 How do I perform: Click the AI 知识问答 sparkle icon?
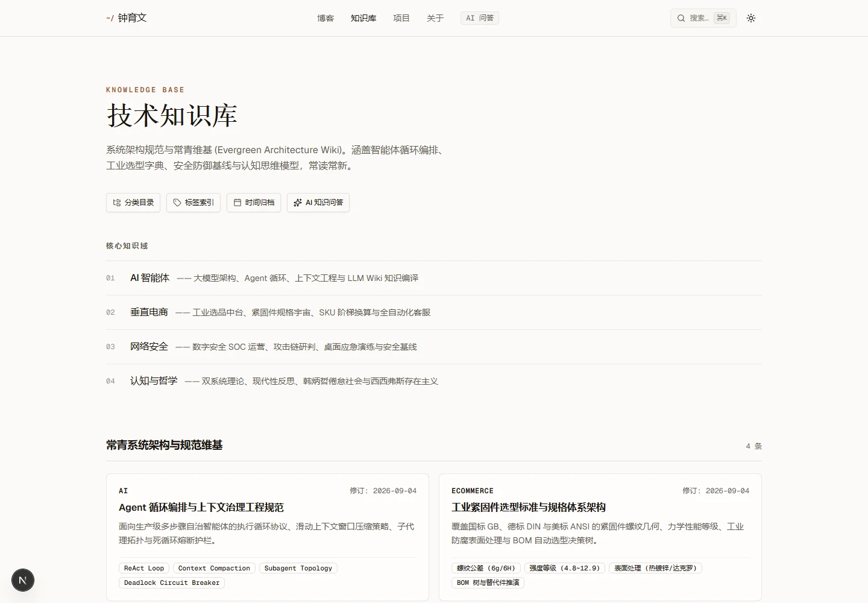[298, 203]
